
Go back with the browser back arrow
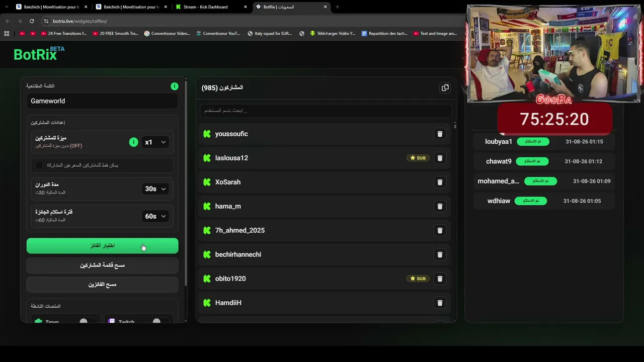point(8,21)
